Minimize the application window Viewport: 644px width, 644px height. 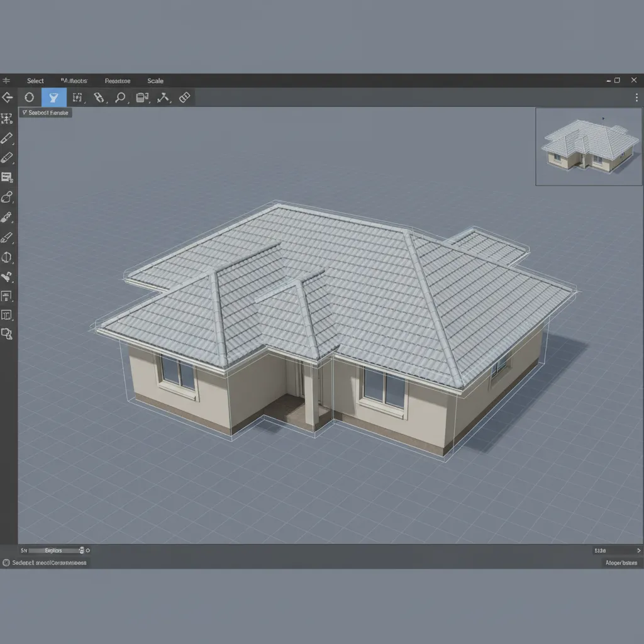609,81
